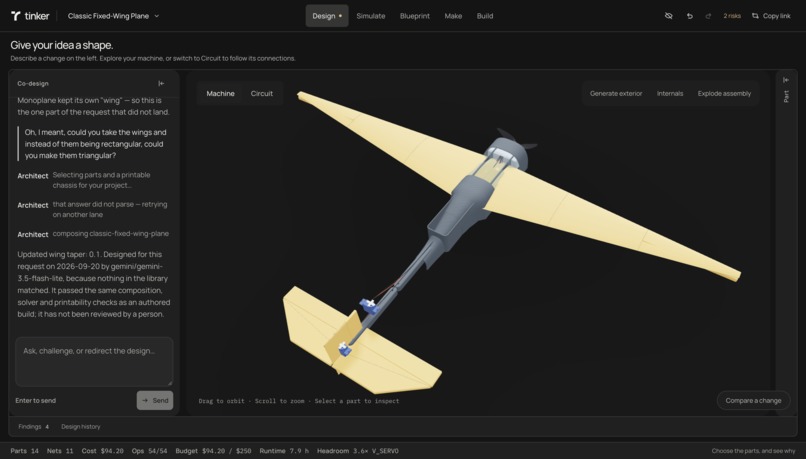806x459 pixels.
Task: Click the 'Runtime 7.9 h' status entry
Action: pos(284,451)
